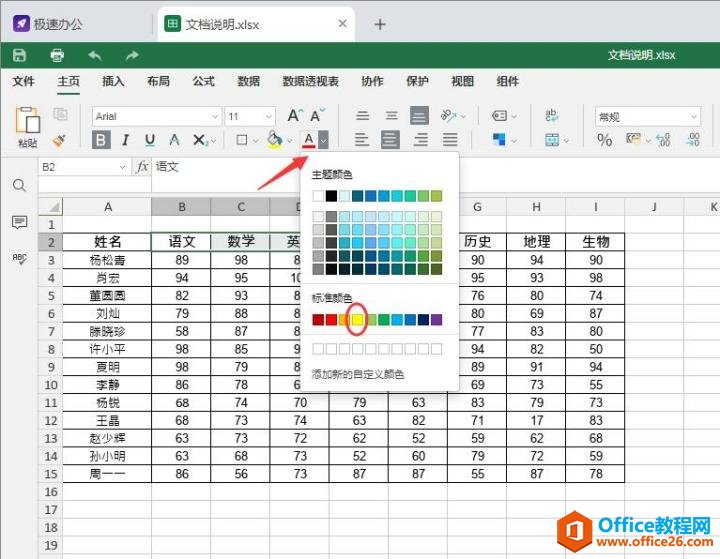This screenshot has width=720, height=559.
Task: Open the comments panel in the sidebar
Action: [19, 222]
